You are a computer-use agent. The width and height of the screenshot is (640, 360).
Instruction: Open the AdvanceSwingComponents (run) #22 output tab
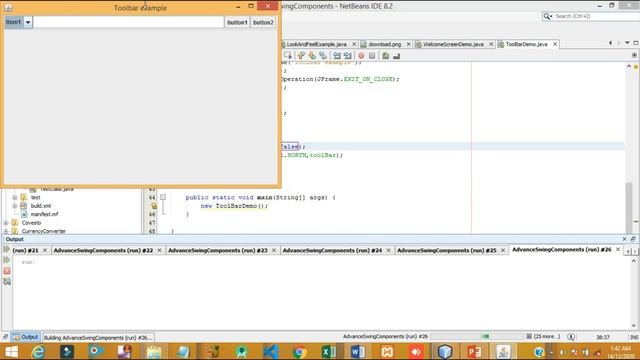click(x=103, y=250)
